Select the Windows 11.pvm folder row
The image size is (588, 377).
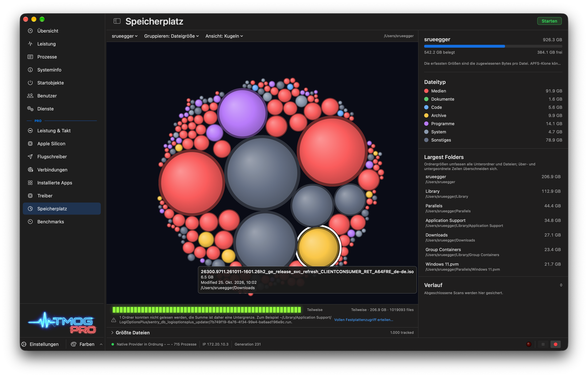pos(493,267)
